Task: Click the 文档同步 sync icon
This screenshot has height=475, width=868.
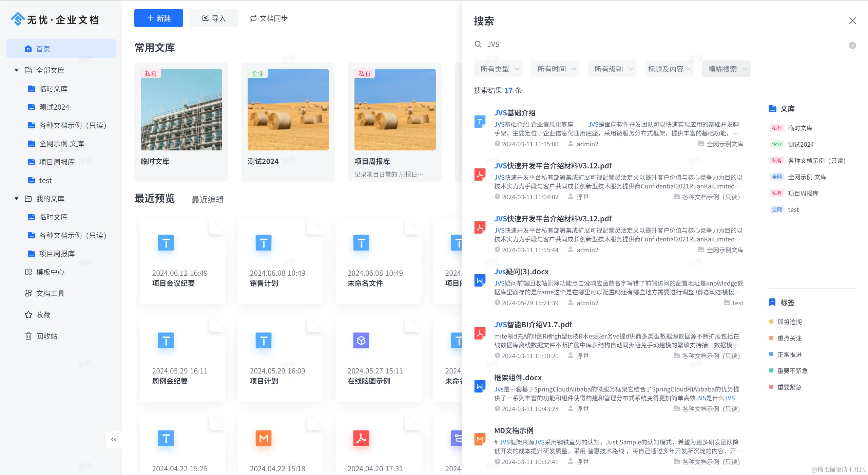Action: 253,18
